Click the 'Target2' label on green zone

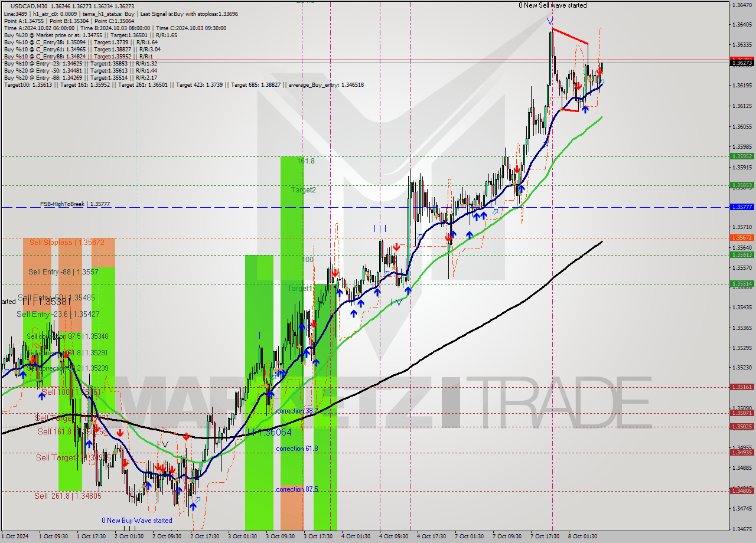[303, 190]
